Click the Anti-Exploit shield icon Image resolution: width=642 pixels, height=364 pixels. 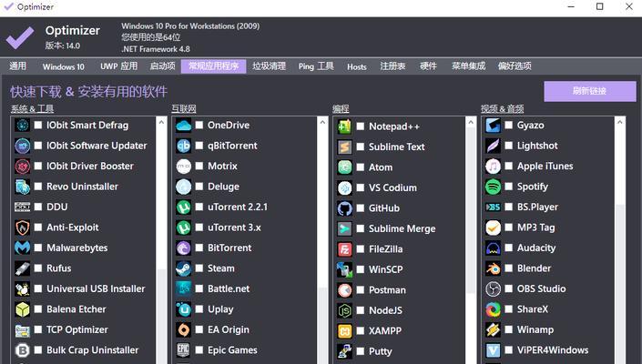pos(22,227)
